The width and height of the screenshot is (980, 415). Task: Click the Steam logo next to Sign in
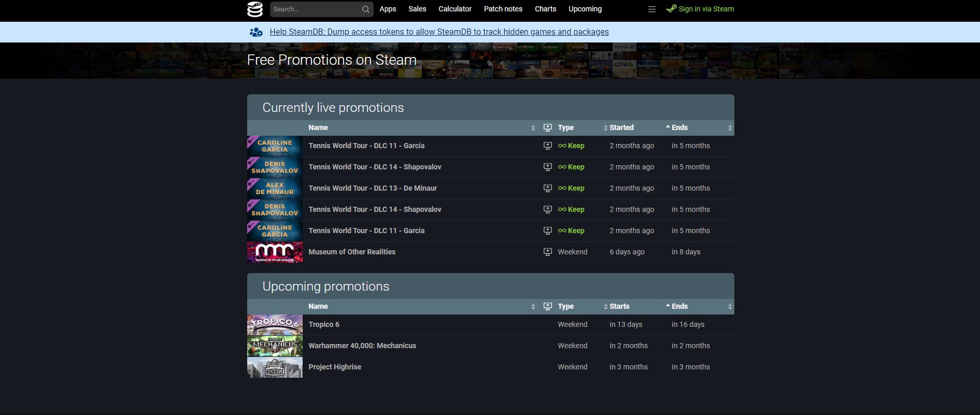[x=671, y=8]
